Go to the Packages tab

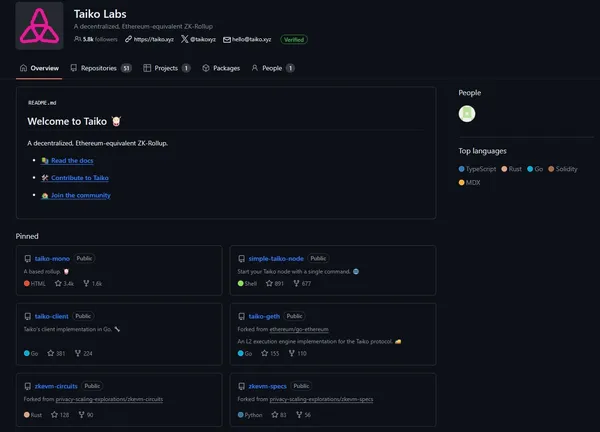point(221,68)
